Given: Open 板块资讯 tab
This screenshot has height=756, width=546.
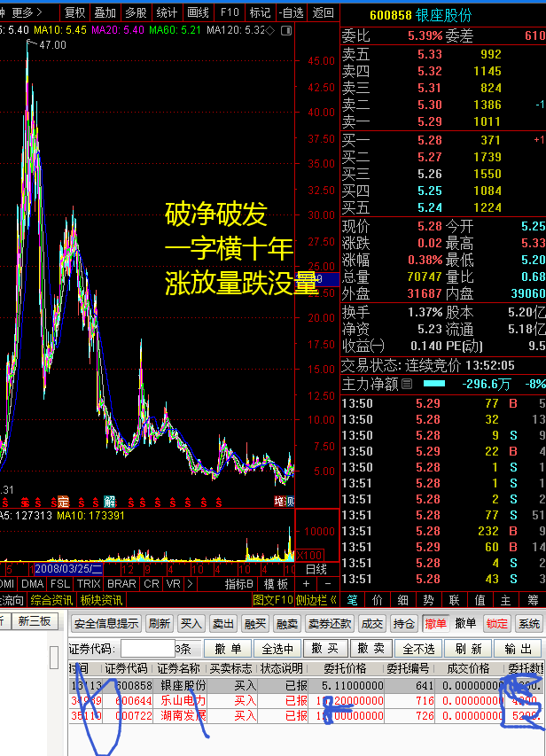Looking at the screenshot, I should coord(101,600).
